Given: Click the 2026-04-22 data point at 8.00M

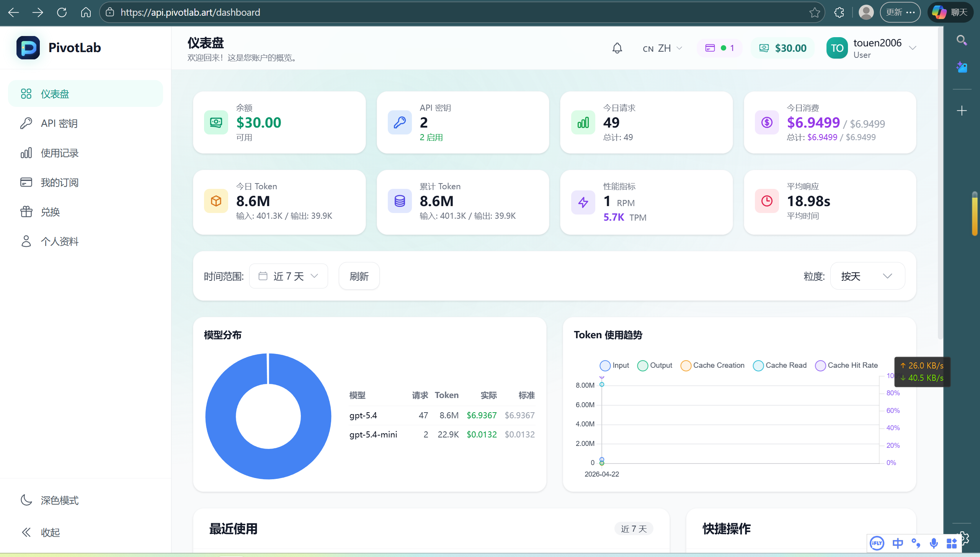Looking at the screenshot, I should (x=602, y=385).
